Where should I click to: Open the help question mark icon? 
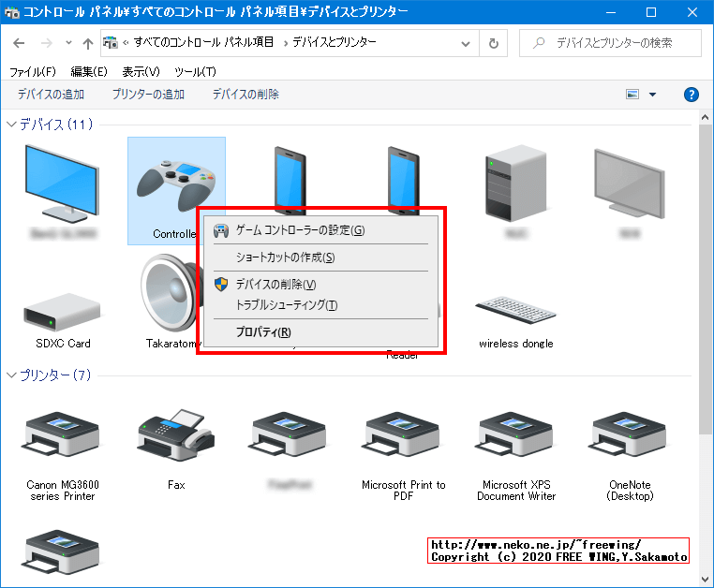[x=692, y=95]
